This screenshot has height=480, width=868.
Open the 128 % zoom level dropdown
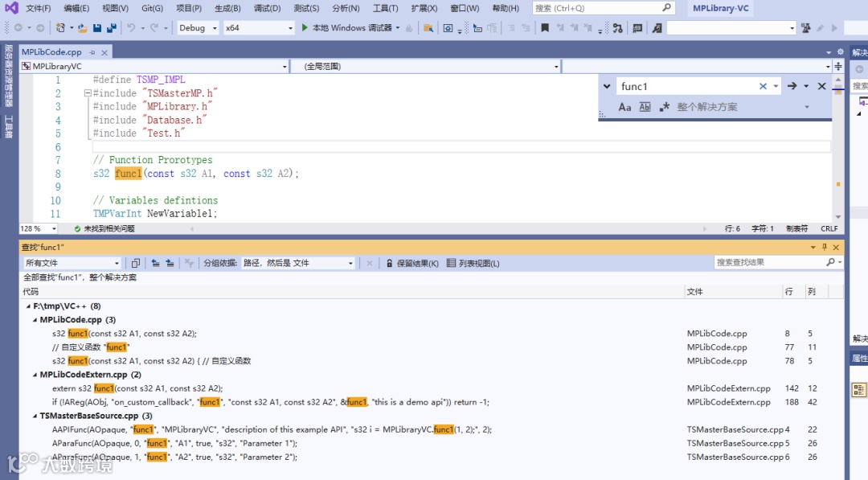pos(39,228)
